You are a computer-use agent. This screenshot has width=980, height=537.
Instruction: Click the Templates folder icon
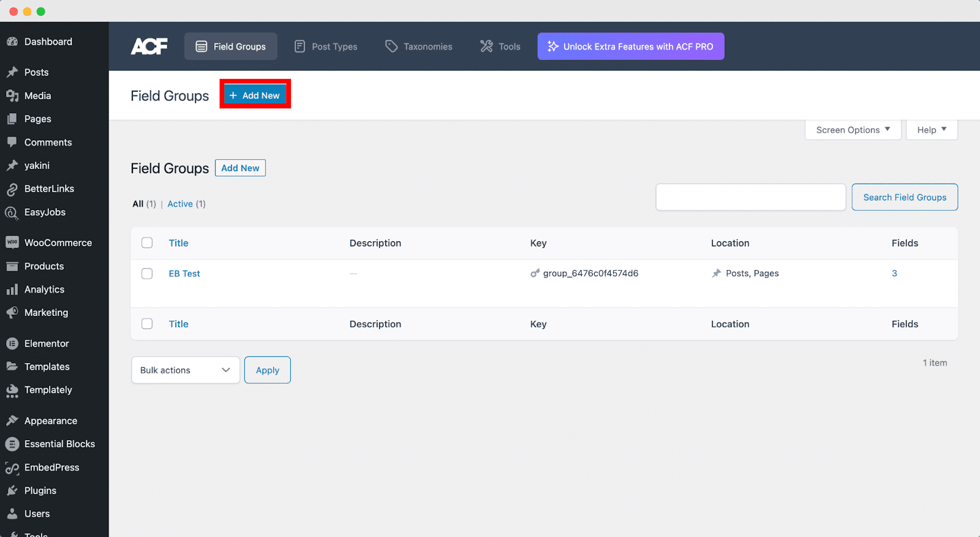tap(12, 366)
